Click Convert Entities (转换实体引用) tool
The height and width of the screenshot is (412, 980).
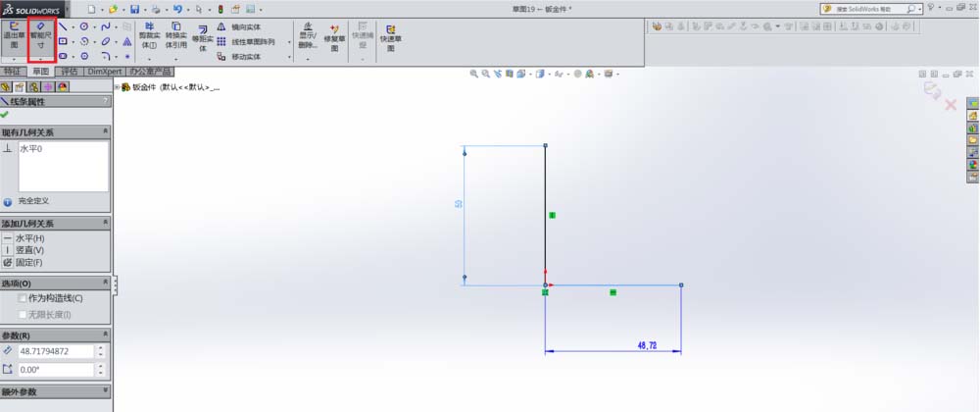[x=176, y=36]
